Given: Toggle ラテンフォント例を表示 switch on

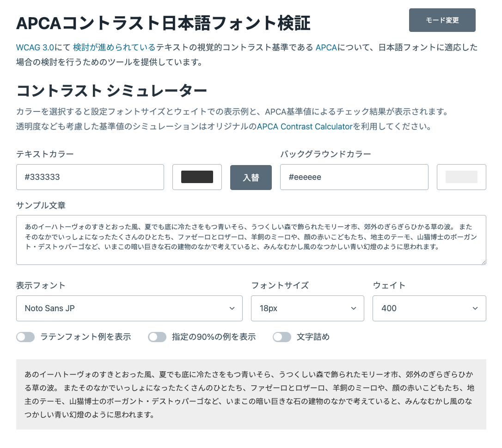Looking at the screenshot, I should (25, 337).
